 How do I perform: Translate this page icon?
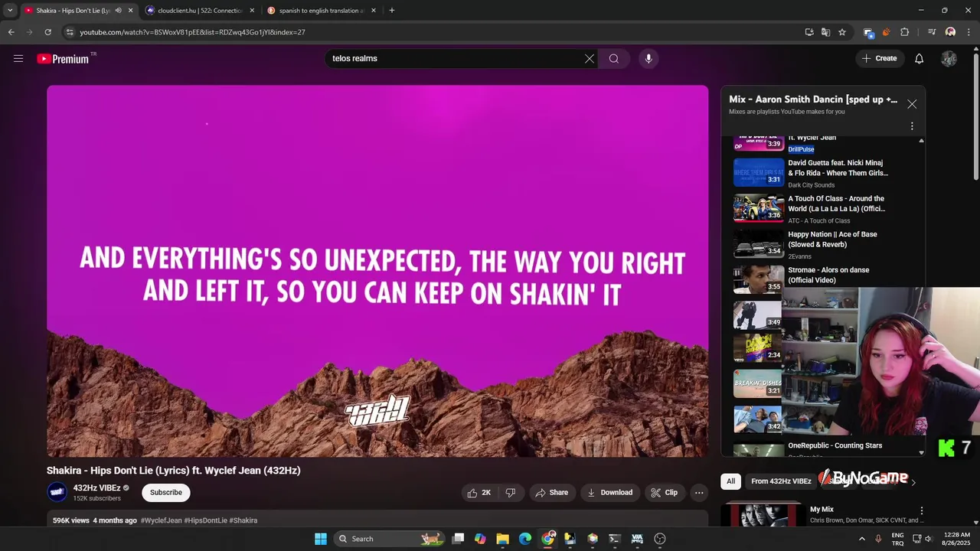tap(825, 32)
